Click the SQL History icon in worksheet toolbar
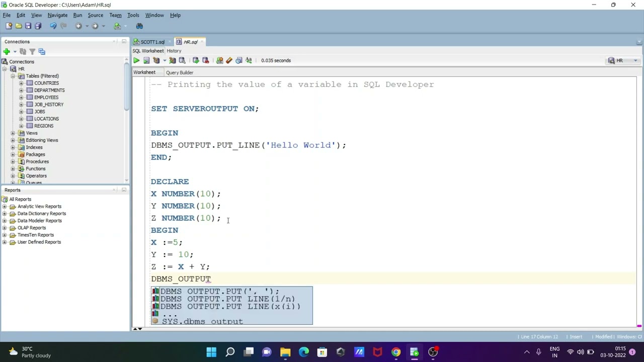The image size is (644, 362). 239,60
